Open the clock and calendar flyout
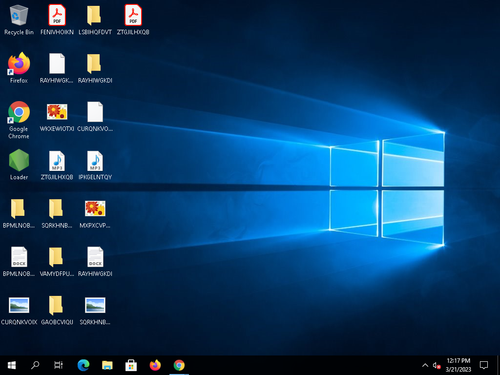Screen dimensions: 500x375 (x=458, y=365)
